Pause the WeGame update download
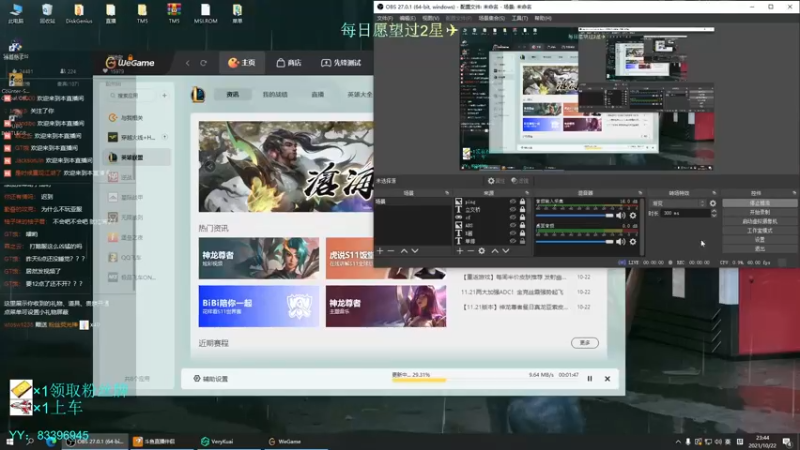 [590, 379]
